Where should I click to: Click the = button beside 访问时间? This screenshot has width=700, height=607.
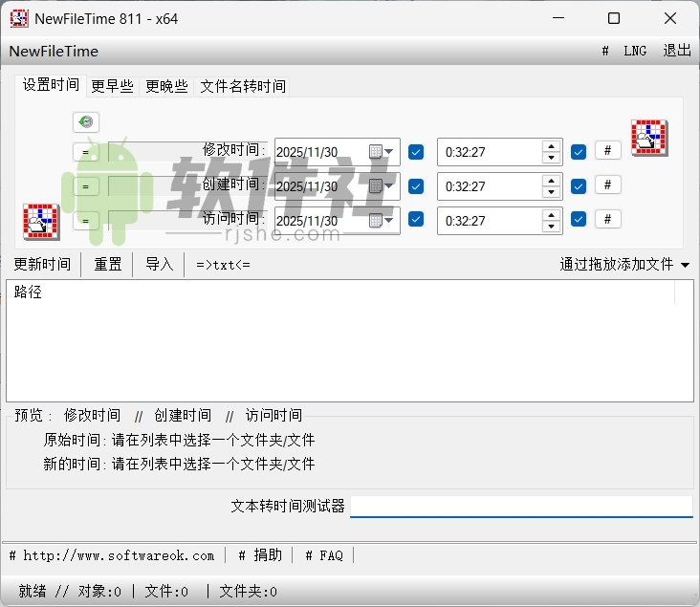pos(86,221)
